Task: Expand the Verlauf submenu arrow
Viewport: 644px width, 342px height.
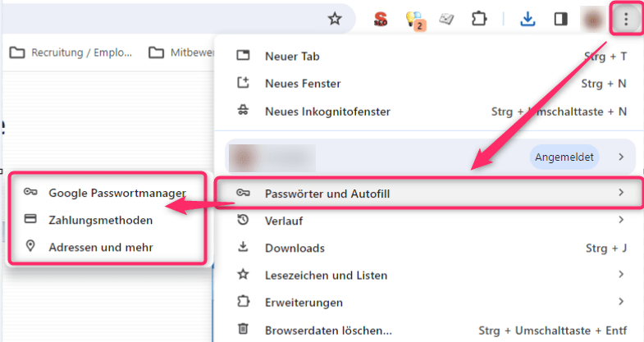Action: click(x=621, y=220)
